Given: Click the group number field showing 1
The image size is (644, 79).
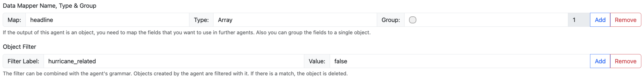Looking at the screenshot, I should point(578,20).
